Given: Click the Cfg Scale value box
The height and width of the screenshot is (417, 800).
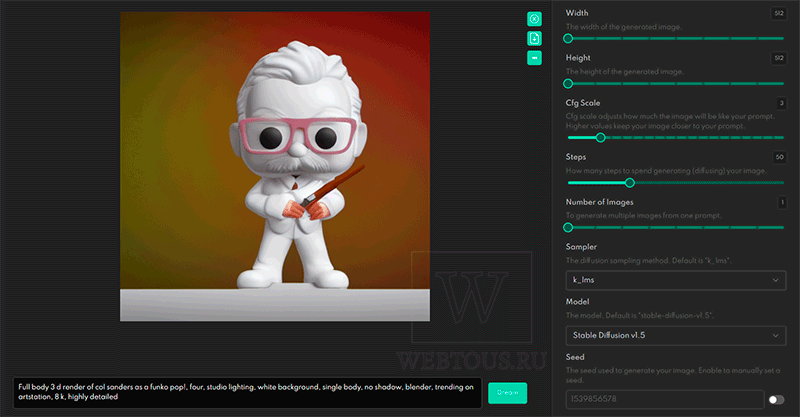Looking at the screenshot, I should click(781, 104).
